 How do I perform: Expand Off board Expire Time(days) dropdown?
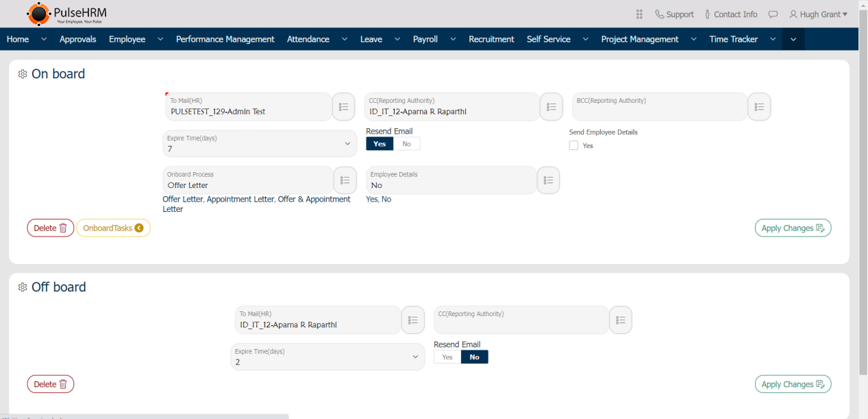pyautogui.click(x=327, y=357)
